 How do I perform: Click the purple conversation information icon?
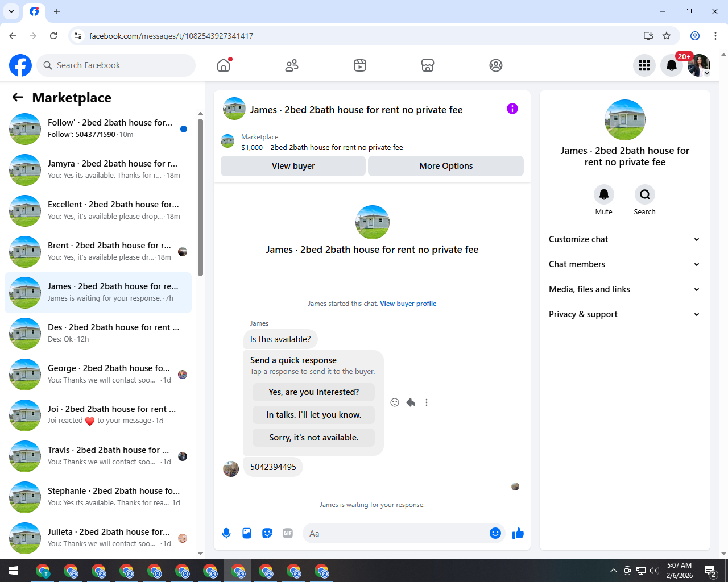point(512,109)
